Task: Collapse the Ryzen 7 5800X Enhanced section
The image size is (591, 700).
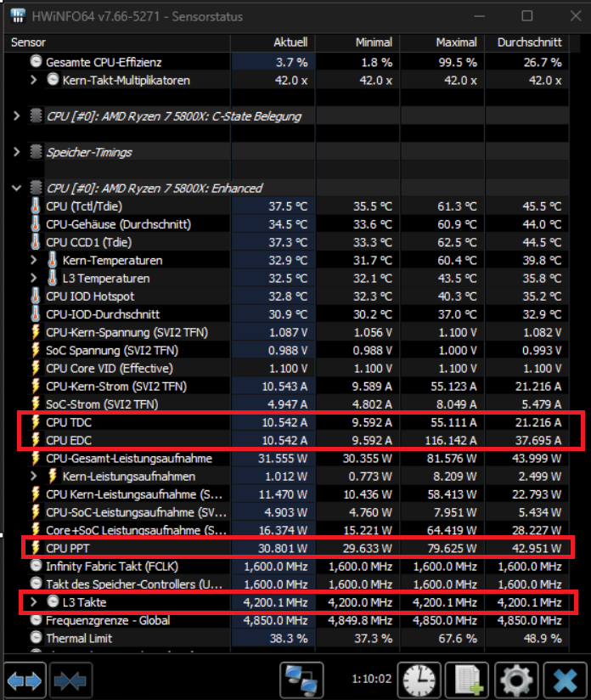Action: coord(16,188)
